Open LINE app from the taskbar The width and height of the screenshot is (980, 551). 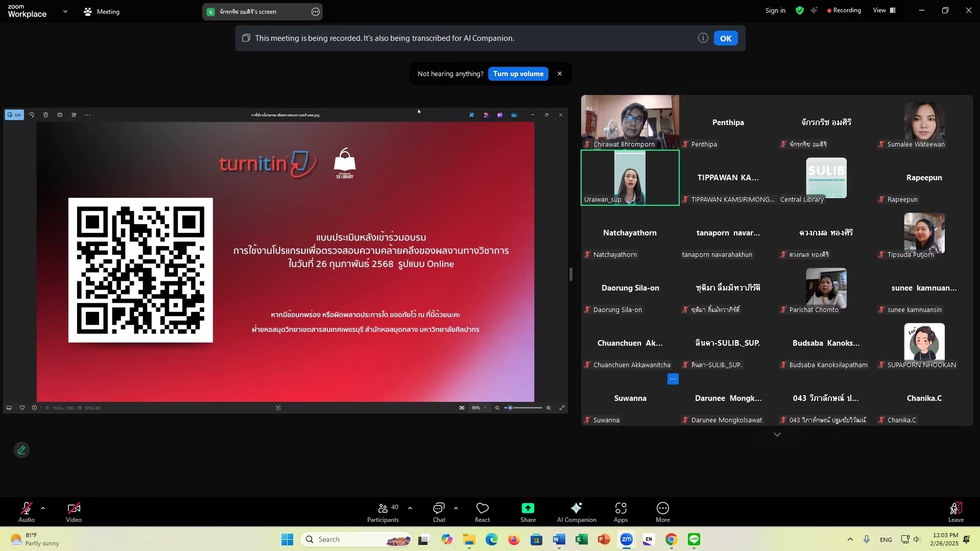click(x=694, y=540)
